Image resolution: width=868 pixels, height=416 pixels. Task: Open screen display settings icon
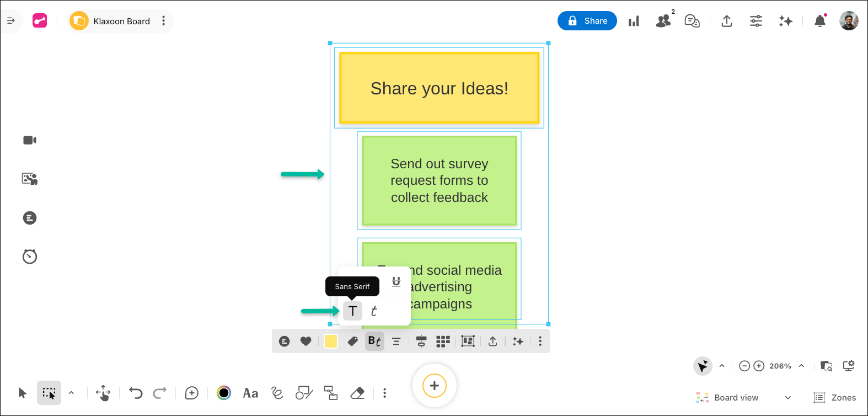[849, 366]
